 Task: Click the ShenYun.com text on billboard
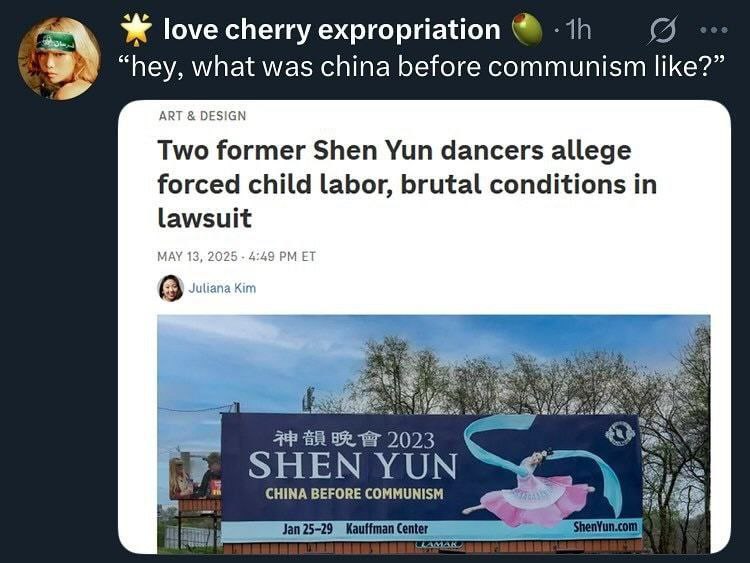coord(605,527)
